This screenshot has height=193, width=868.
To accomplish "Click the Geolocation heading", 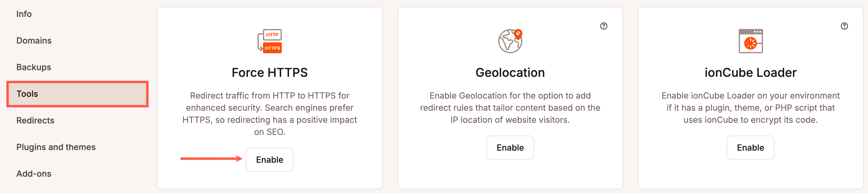I will [510, 72].
